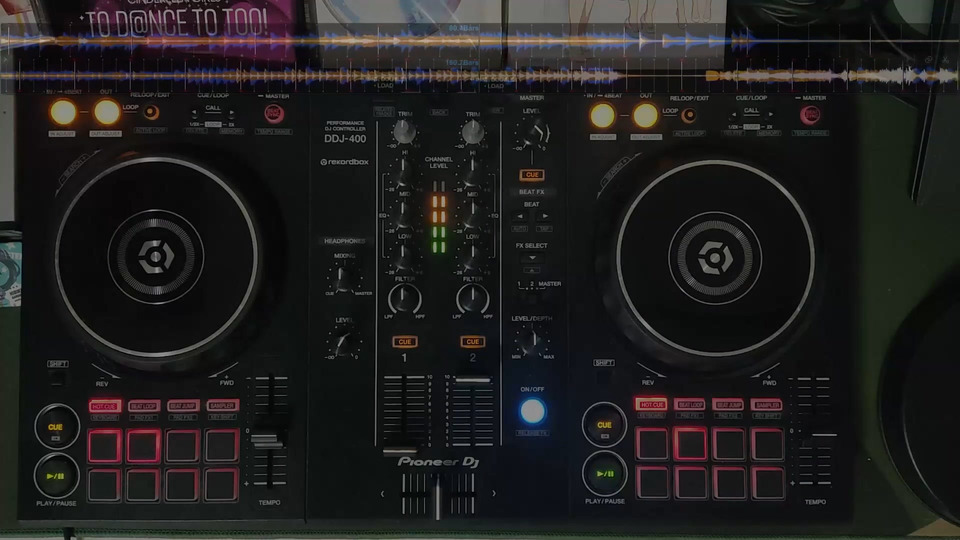Hit the second top-row pad on left deck
960x540 pixels.
pyautogui.click(x=143, y=446)
